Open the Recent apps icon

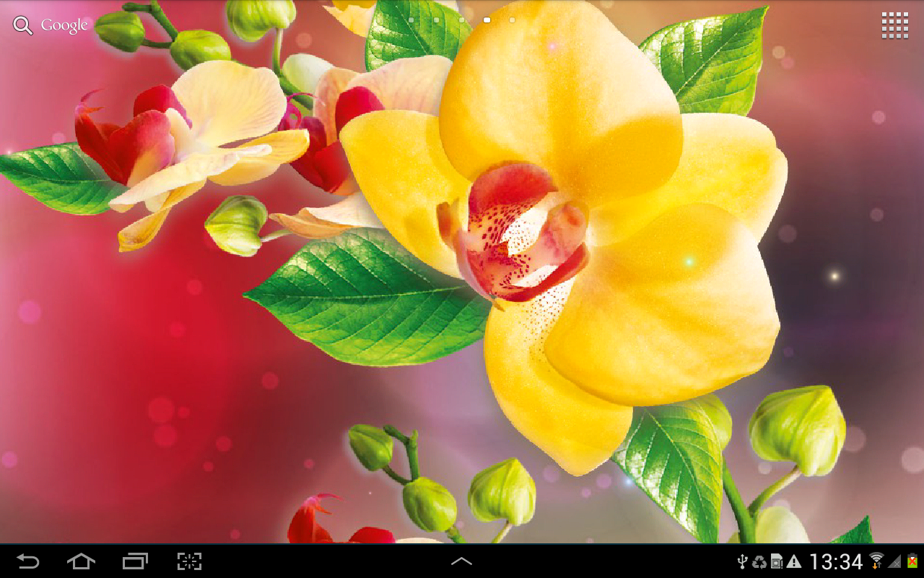click(134, 560)
